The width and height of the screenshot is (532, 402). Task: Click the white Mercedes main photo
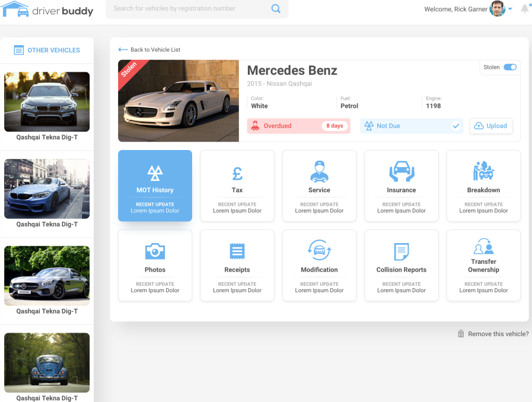click(x=179, y=101)
